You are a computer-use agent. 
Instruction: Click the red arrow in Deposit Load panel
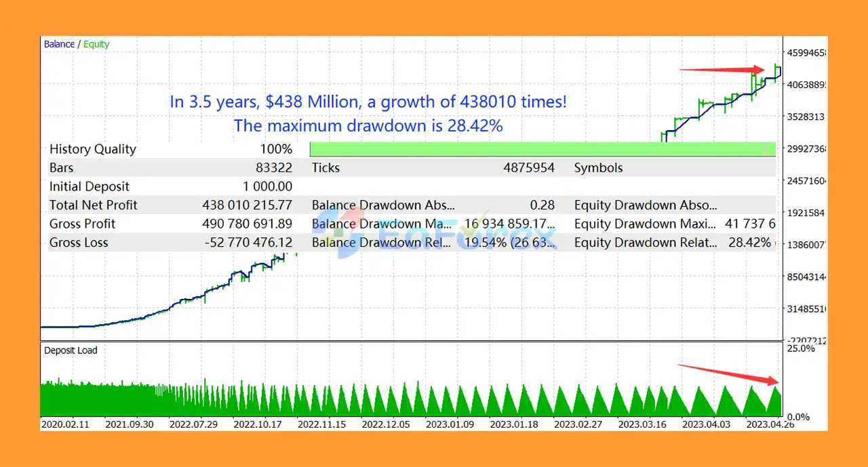(x=728, y=374)
